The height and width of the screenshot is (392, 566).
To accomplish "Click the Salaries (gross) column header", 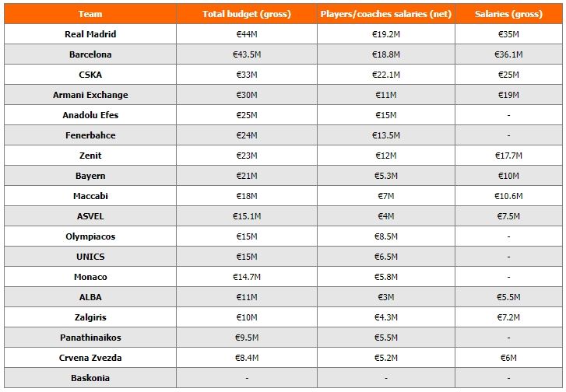I will [x=508, y=14].
